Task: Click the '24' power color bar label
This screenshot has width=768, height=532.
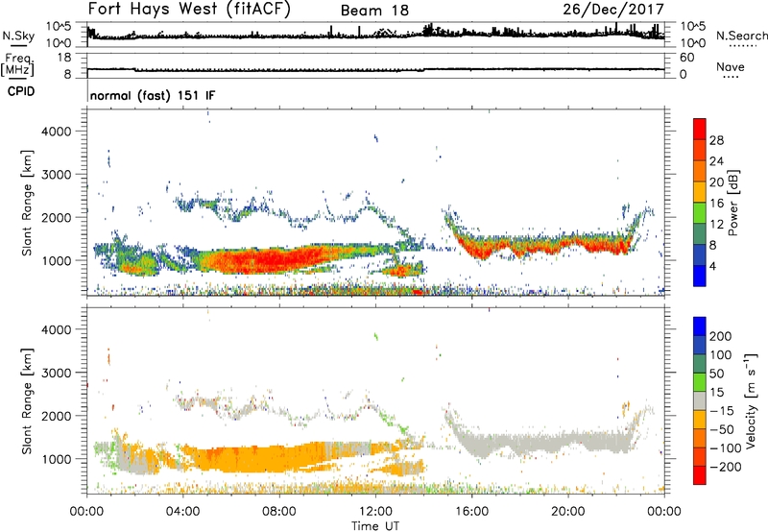Action: coord(716,161)
